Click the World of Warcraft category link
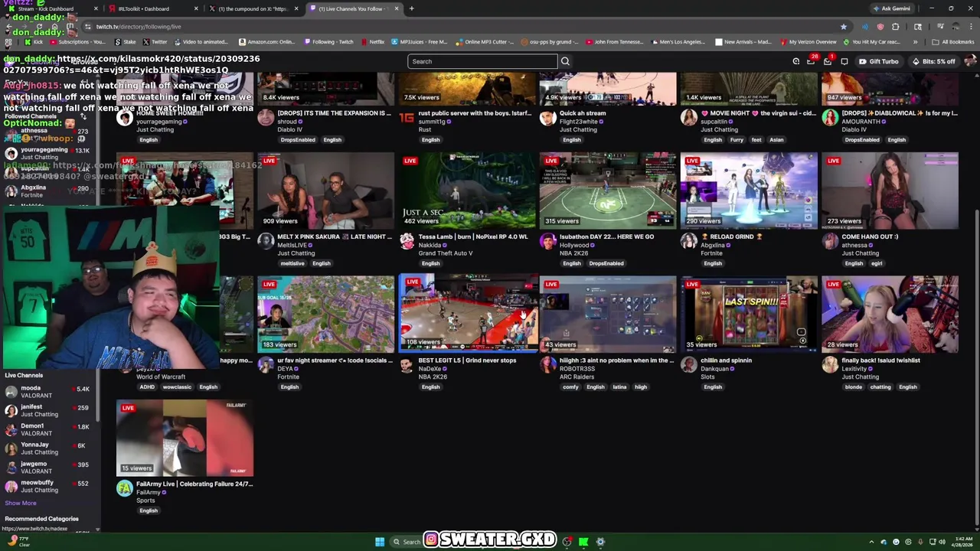980x551 pixels. [161, 377]
